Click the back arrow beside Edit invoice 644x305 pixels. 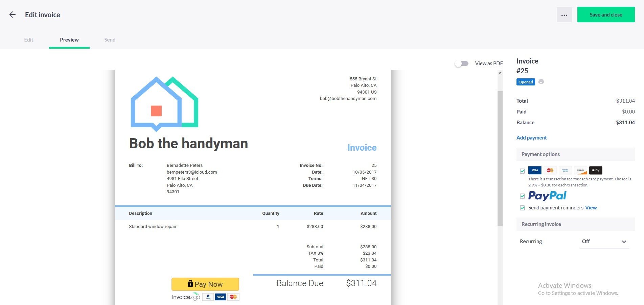[12, 15]
